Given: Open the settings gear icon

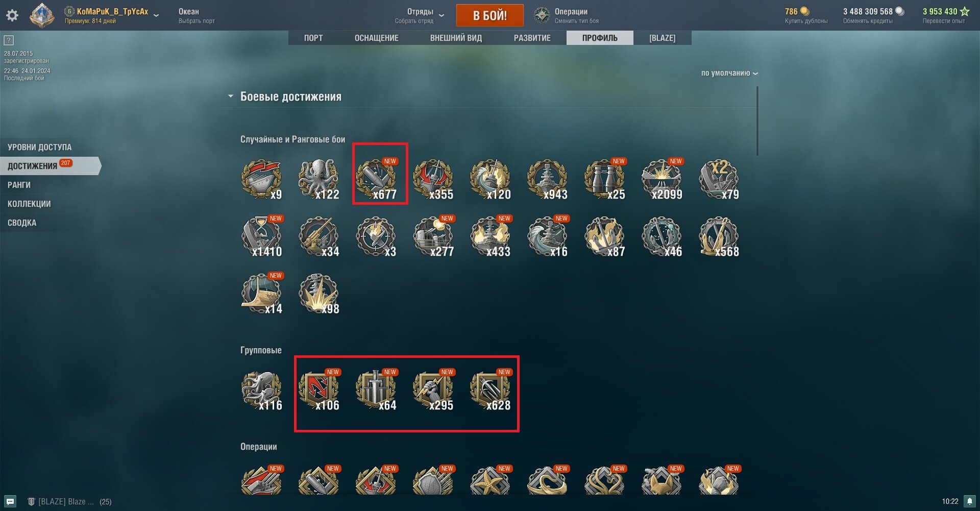Looking at the screenshot, I should [12, 15].
